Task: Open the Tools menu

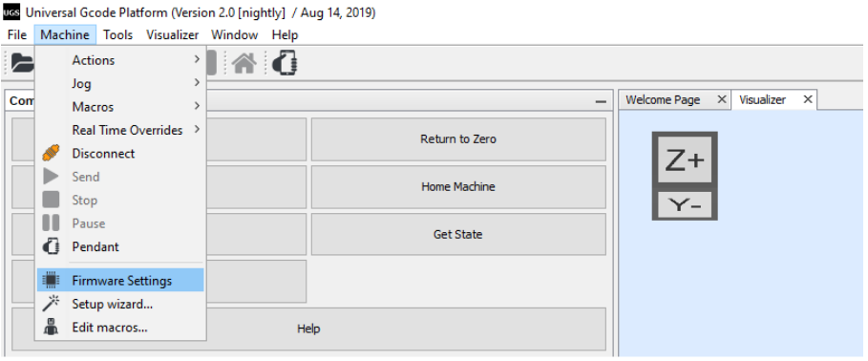Action: 117,35
